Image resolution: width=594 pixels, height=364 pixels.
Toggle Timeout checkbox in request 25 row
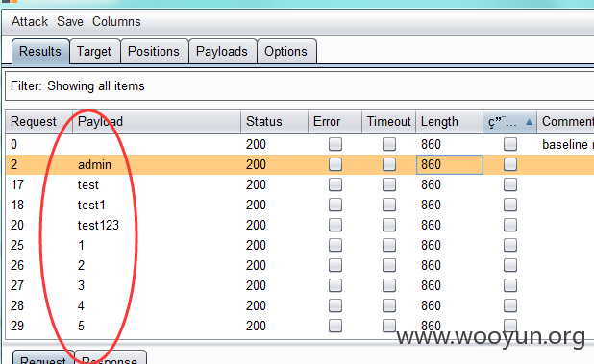click(389, 245)
